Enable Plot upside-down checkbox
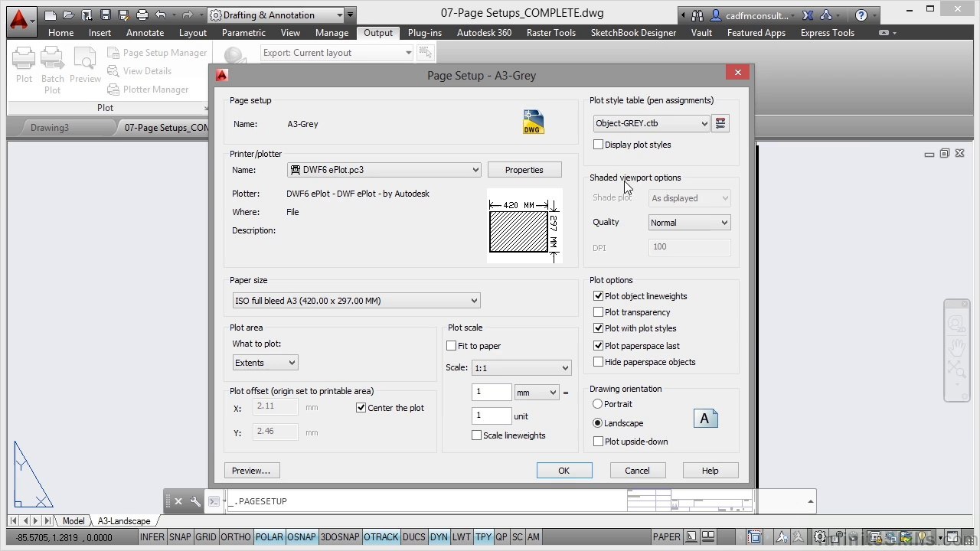 (599, 442)
